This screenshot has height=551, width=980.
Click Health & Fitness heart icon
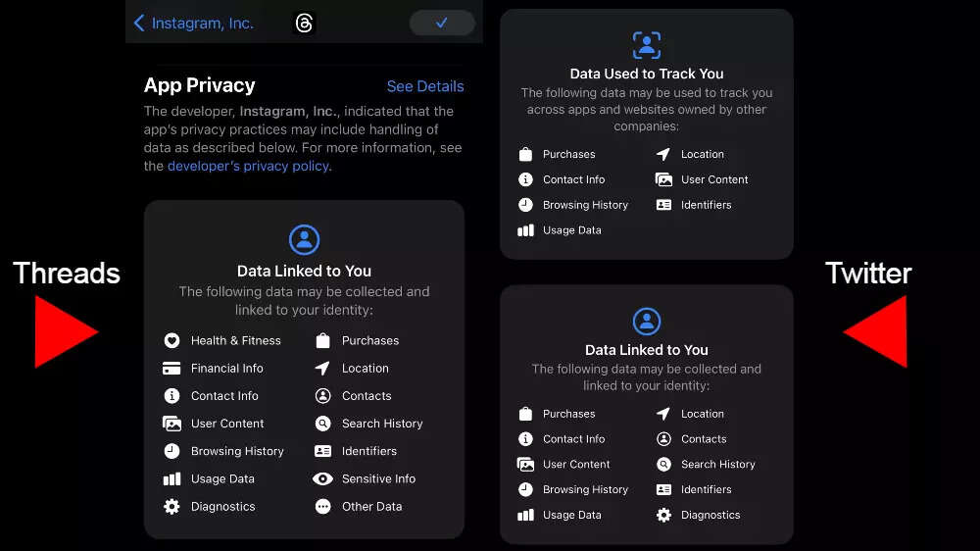171,340
